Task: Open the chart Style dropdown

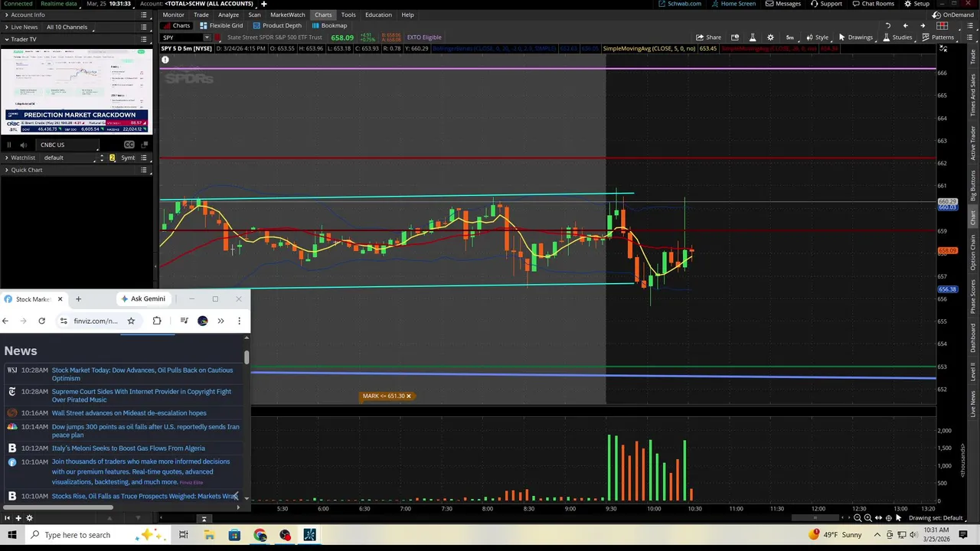Action: point(818,37)
